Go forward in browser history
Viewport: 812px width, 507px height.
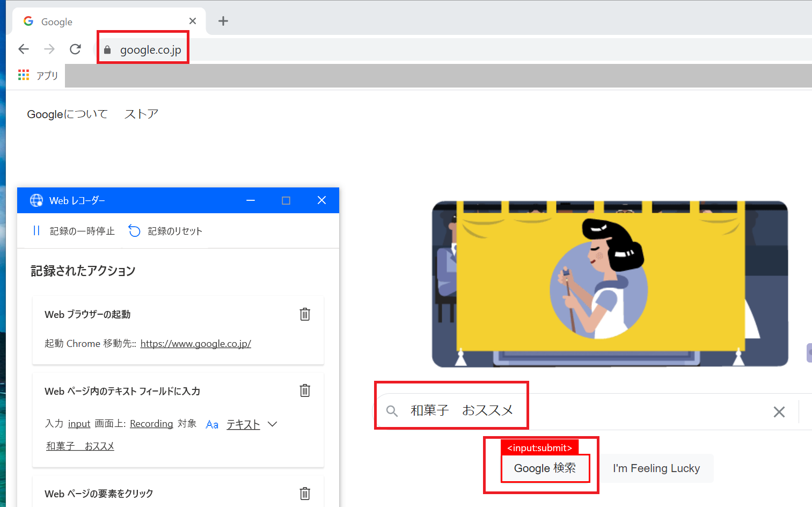pos(49,49)
